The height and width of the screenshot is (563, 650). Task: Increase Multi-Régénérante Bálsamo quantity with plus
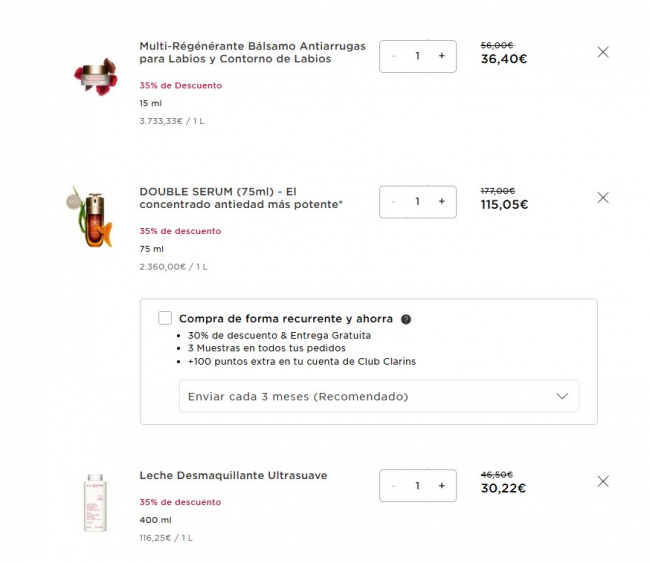pyautogui.click(x=441, y=56)
